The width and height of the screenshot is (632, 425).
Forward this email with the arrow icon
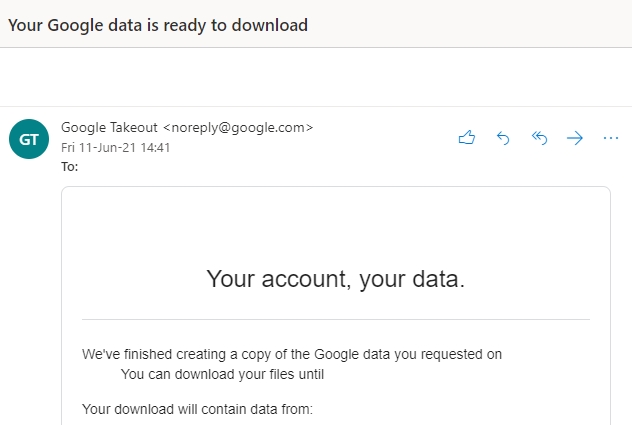pyautogui.click(x=575, y=138)
